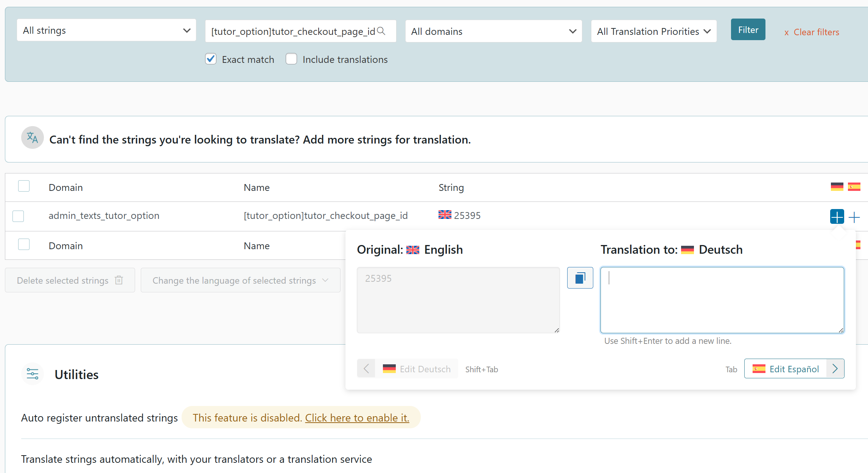
Task: Expand All Translation Priorities dropdown
Action: pos(653,31)
